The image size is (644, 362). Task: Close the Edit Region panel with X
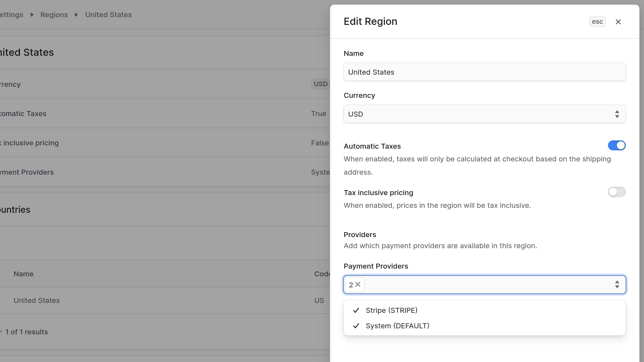click(x=618, y=22)
